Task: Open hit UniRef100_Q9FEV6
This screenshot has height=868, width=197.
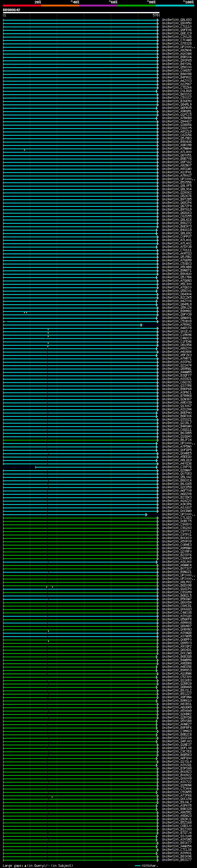Action: click(177, 30)
